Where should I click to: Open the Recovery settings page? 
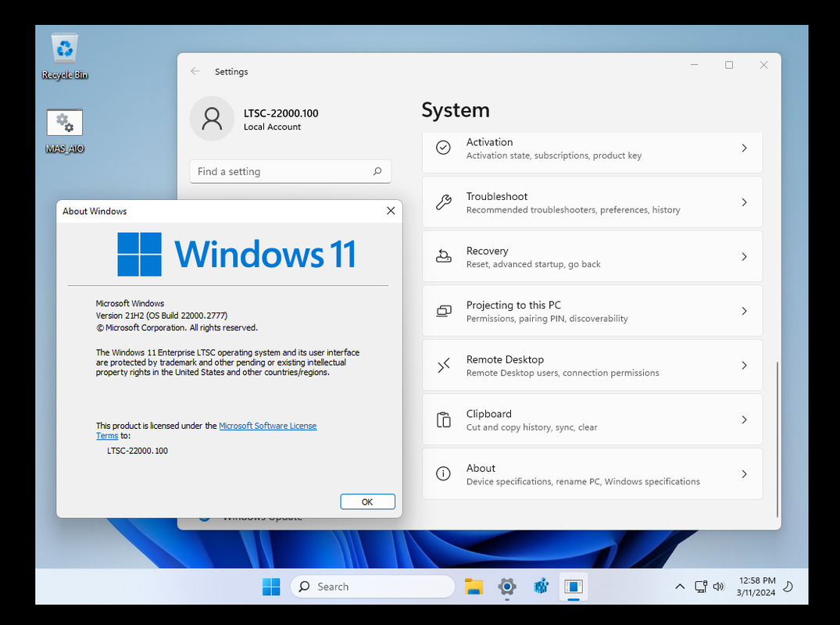click(592, 256)
